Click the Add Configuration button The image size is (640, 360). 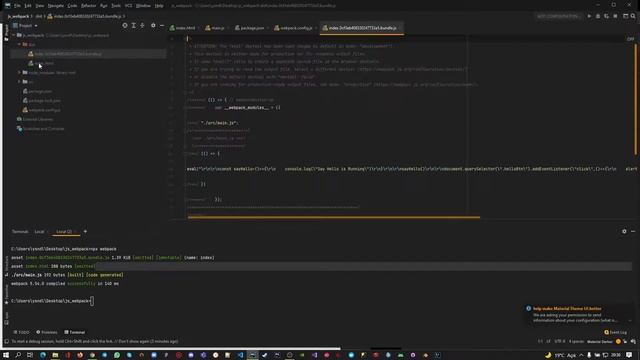click(x=558, y=16)
